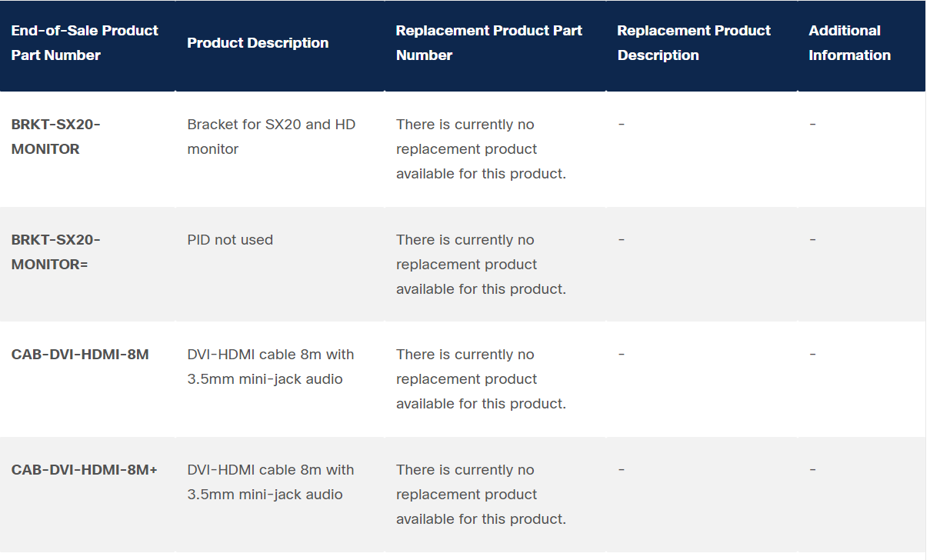Click the CAB-DVI-HDMI-8M+ cable description text
Viewport: 930px width, 560px height.
(x=271, y=482)
